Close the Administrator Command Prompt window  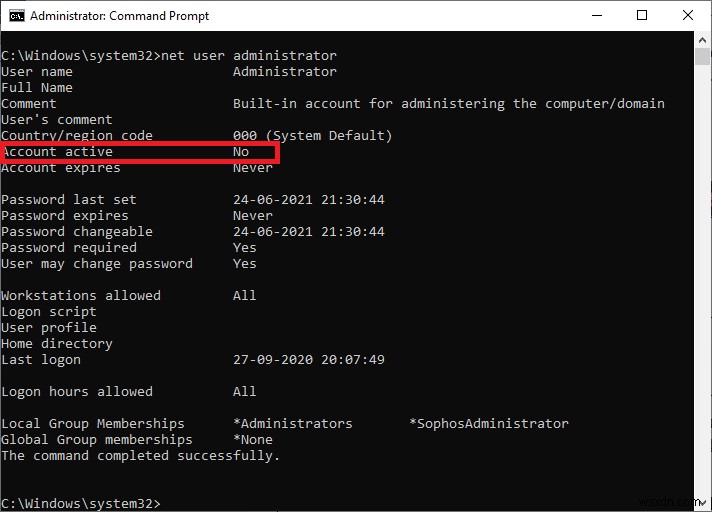[x=687, y=16]
